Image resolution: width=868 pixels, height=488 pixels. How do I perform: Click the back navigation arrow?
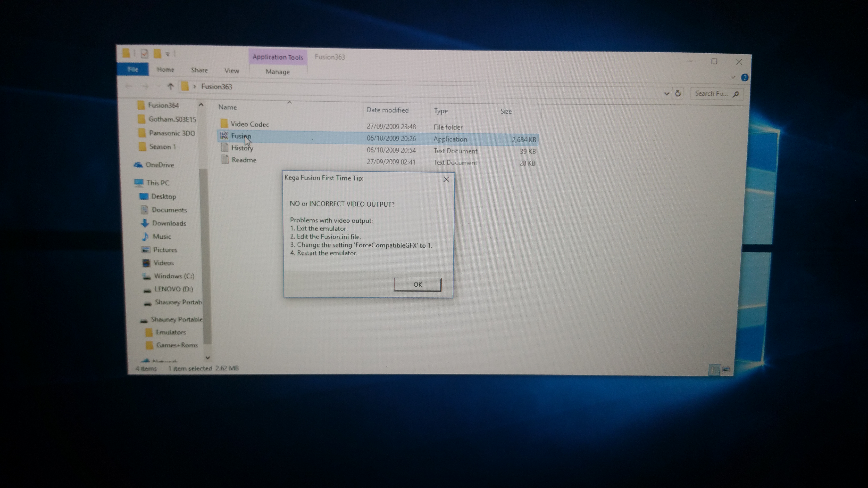128,86
